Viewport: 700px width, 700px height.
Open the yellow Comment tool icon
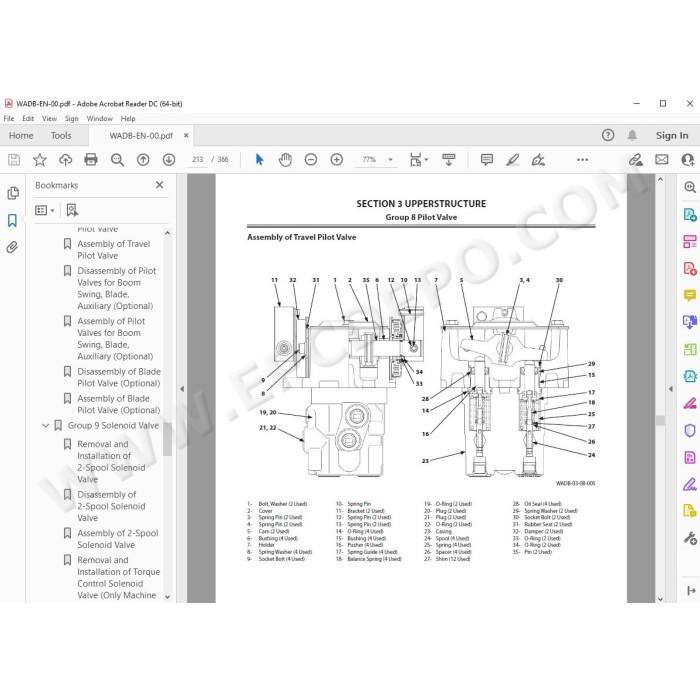point(690,295)
